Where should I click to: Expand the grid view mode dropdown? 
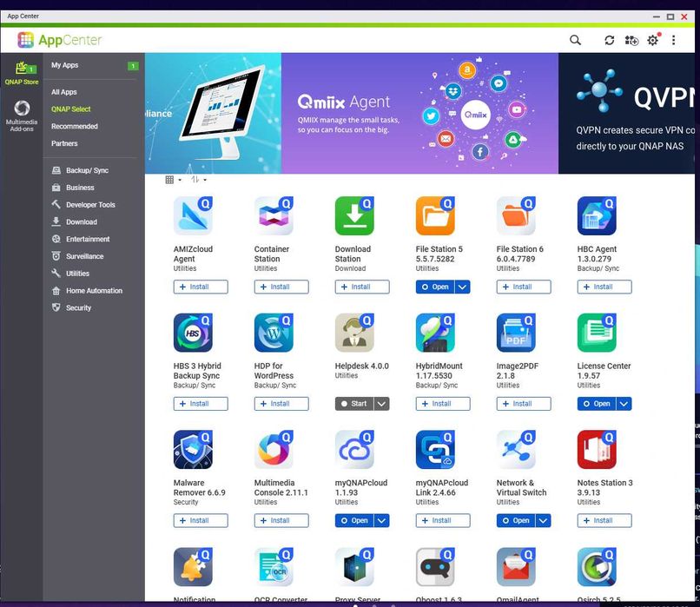click(x=173, y=180)
